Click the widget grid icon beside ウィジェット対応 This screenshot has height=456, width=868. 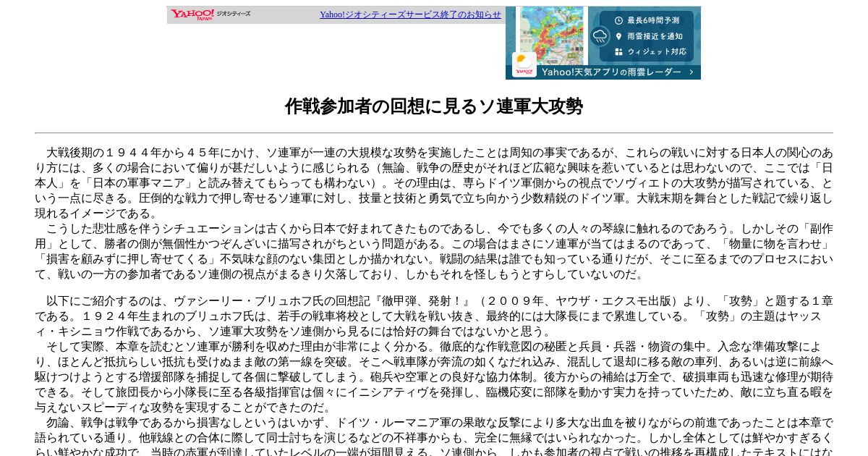point(618,52)
